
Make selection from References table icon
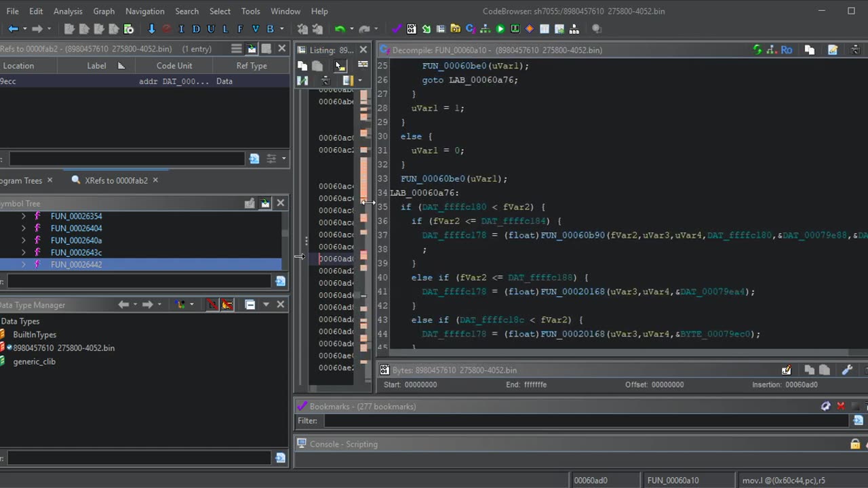[236, 48]
